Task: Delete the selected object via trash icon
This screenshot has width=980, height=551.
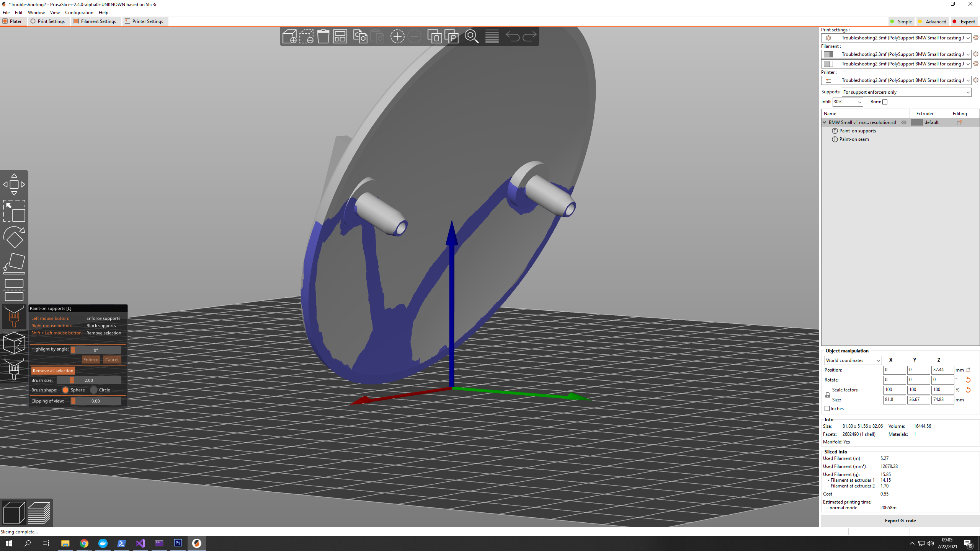Action: click(323, 36)
